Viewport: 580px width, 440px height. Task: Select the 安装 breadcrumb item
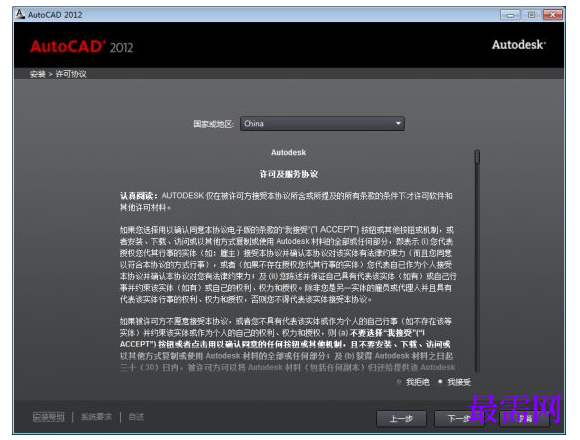[37, 74]
